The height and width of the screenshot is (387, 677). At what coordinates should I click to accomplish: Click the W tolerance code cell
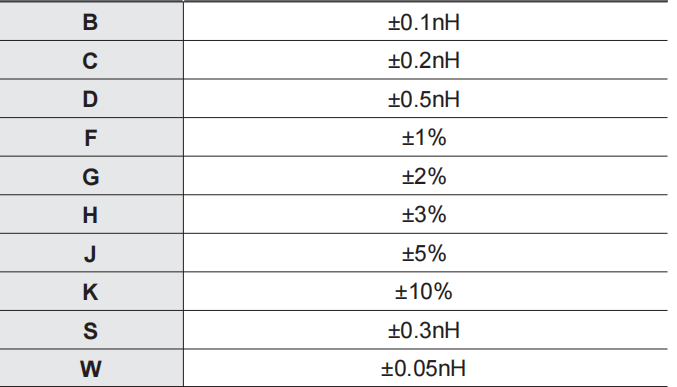pos(91,368)
